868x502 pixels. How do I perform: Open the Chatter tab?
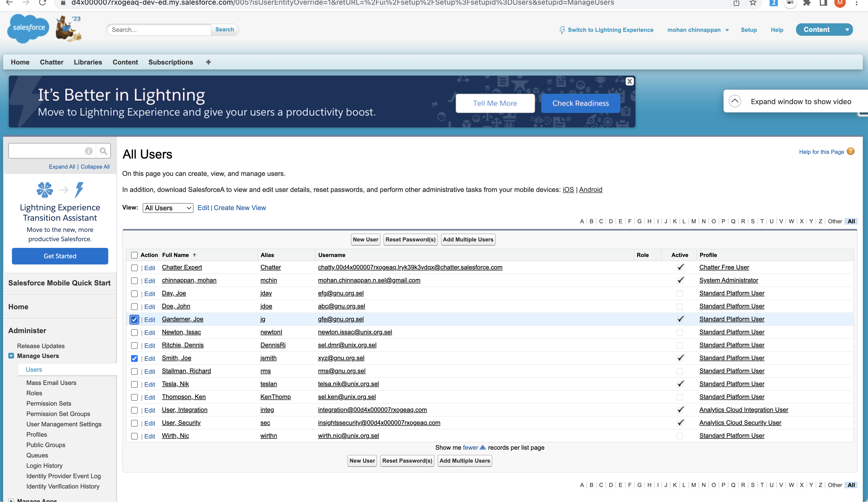pyautogui.click(x=52, y=62)
